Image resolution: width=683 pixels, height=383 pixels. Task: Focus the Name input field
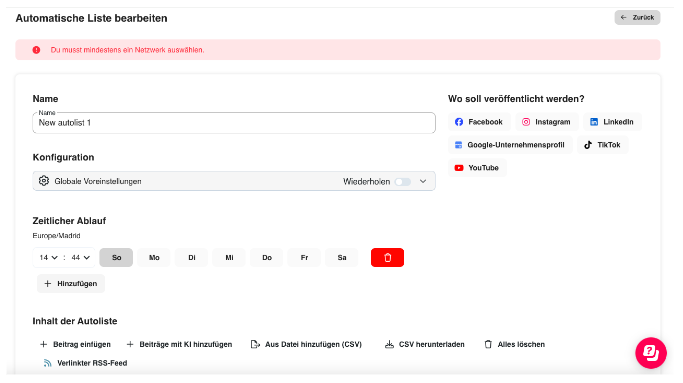click(234, 123)
